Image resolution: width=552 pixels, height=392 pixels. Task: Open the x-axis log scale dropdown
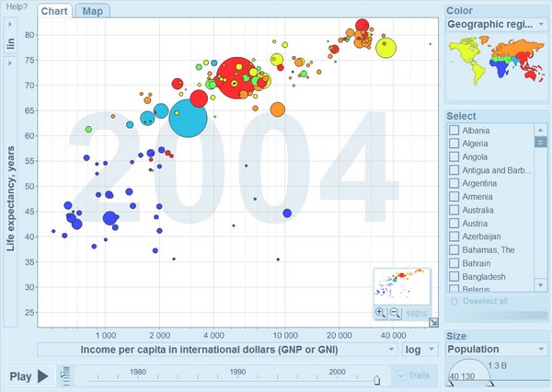tap(420, 350)
